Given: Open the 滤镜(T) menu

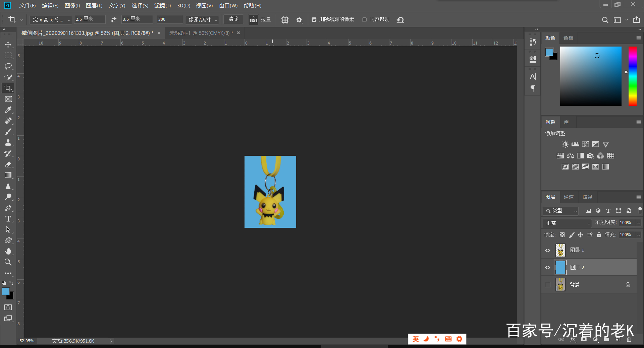Looking at the screenshot, I should click(162, 6).
